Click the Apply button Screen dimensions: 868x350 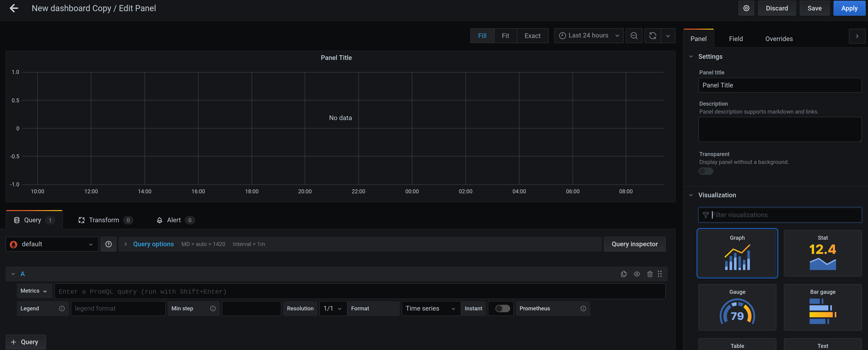point(849,8)
